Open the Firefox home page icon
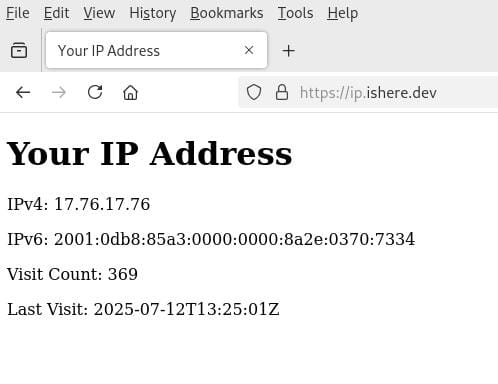The image size is (498, 384). 130,92
